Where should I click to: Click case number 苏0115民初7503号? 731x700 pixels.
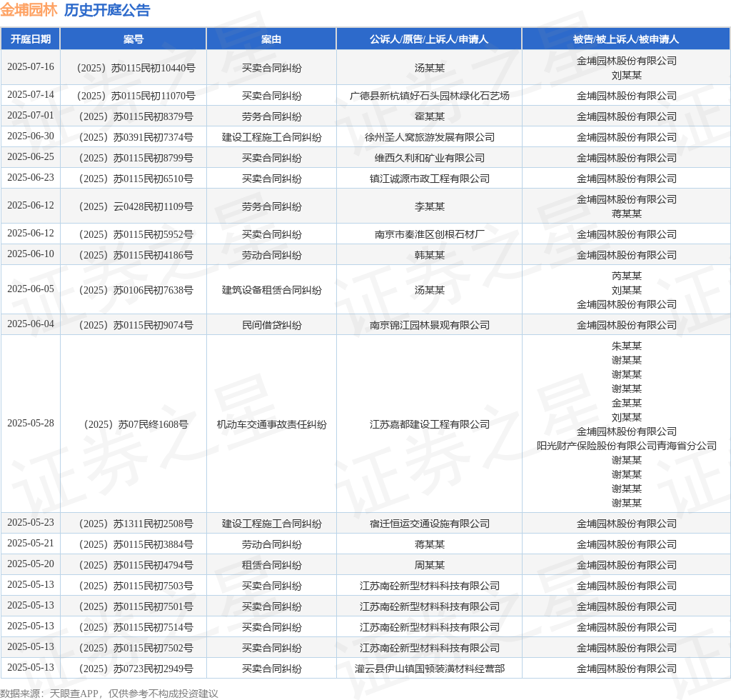(136, 586)
